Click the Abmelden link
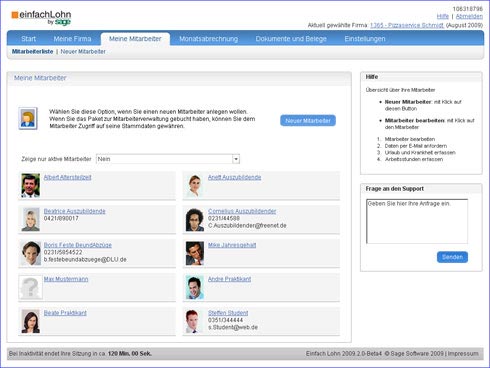This screenshot has height=368, width=490. click(x=469, y=16)
